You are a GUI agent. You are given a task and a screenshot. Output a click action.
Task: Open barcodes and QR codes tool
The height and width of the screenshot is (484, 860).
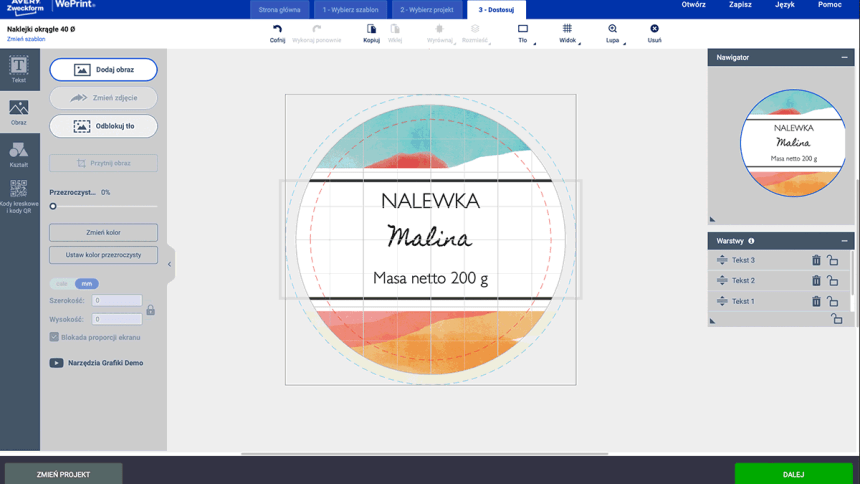pyautogui.click(x=19, y=196)
